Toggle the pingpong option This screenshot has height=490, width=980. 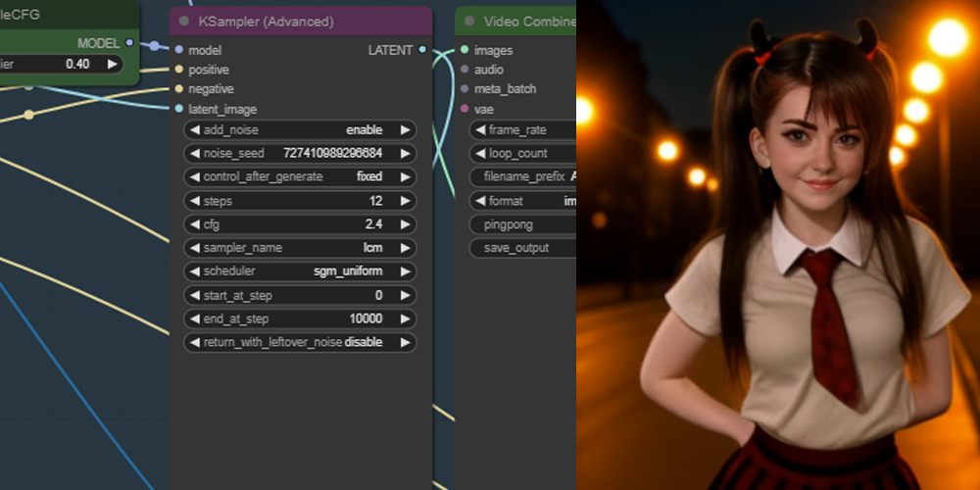522,224
